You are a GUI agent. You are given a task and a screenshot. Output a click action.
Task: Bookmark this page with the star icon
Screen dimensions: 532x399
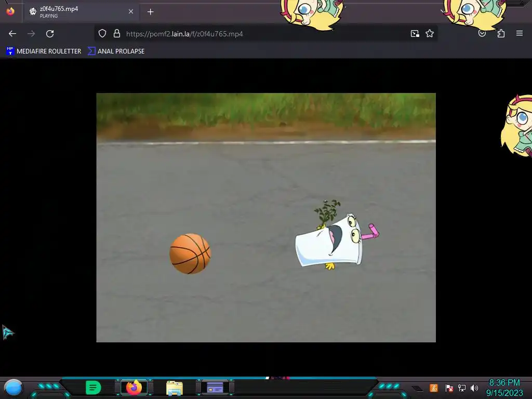point(430,34)
